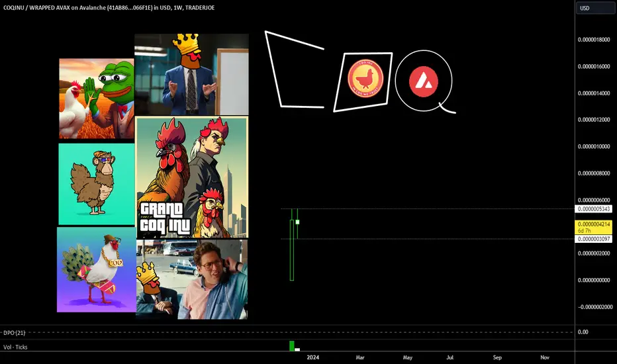Click the USD currency button
The height and width of the screenshot is (364, 617).
(x=595, y=8)
